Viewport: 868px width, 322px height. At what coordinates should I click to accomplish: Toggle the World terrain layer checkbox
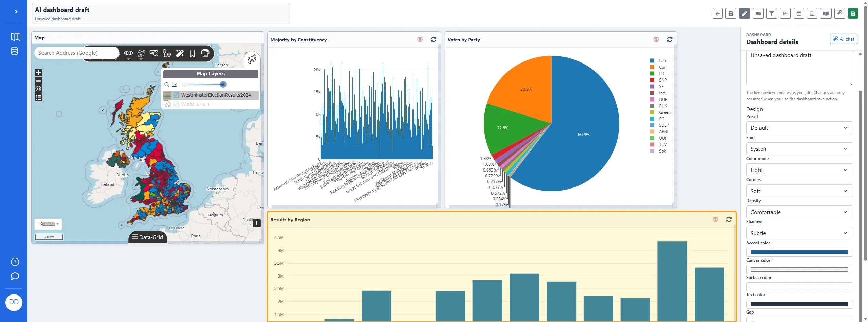coord(176,104)
